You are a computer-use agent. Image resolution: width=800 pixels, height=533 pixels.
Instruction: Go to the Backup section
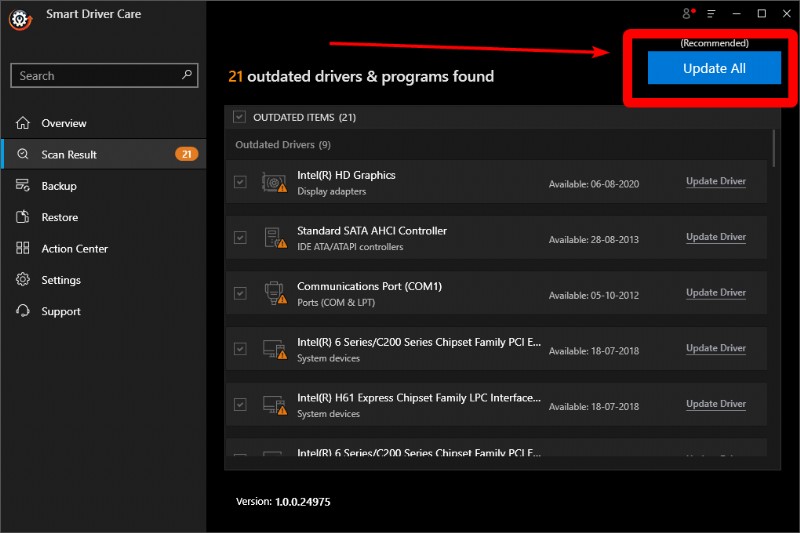104,186
